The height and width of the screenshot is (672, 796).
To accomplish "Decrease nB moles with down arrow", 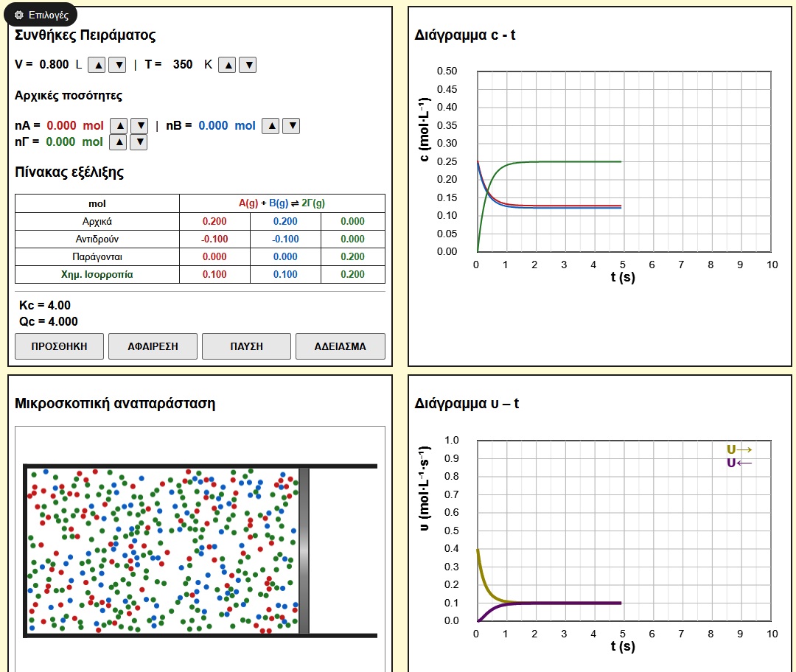I will point(291,126).
